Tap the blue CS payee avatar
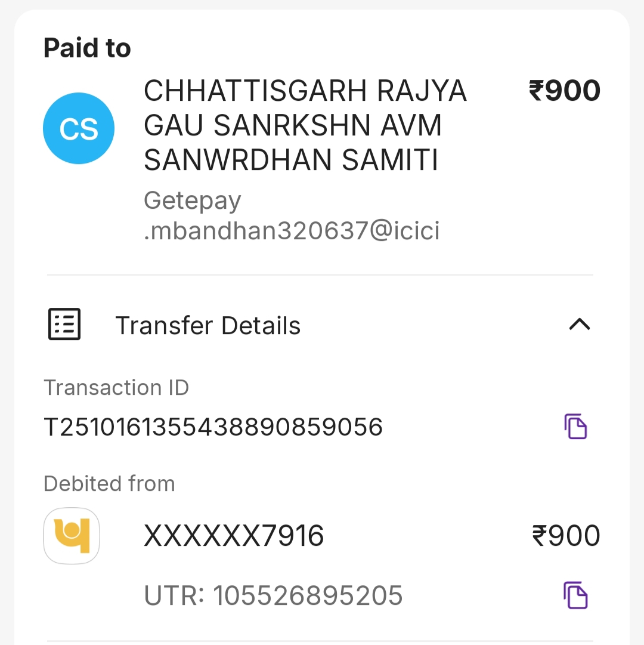 [79, 128]
